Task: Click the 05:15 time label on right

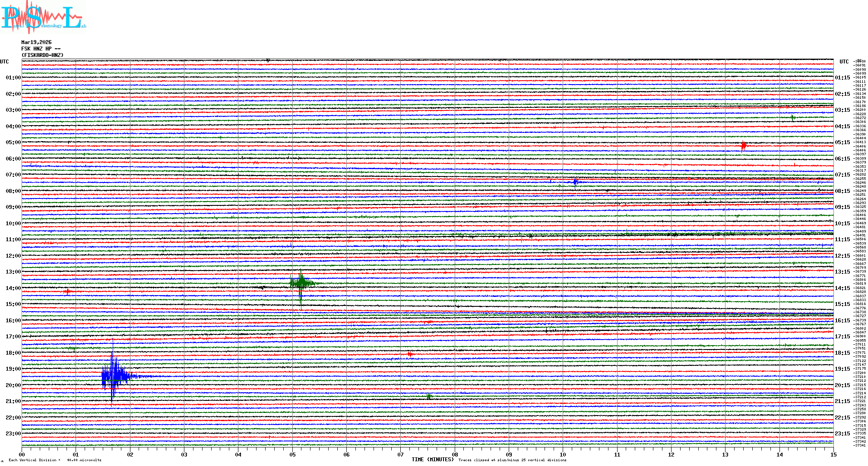Action: (x=842, y=142)
